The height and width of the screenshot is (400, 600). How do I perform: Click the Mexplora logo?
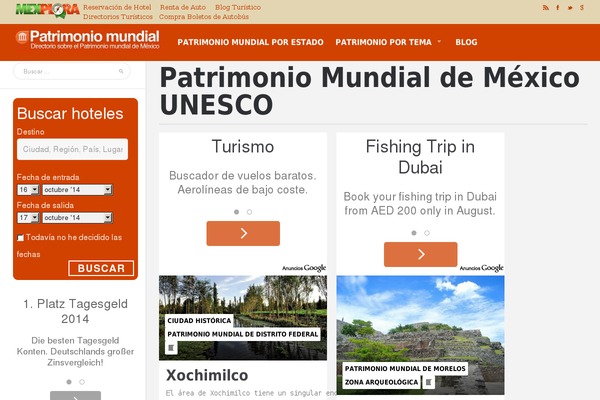point(47,11)
